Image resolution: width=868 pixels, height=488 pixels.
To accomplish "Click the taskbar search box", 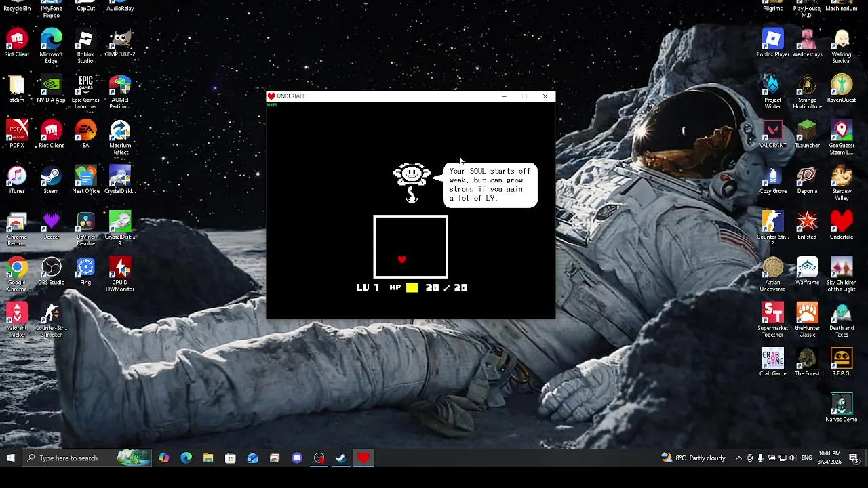I will tap(87, 458).
